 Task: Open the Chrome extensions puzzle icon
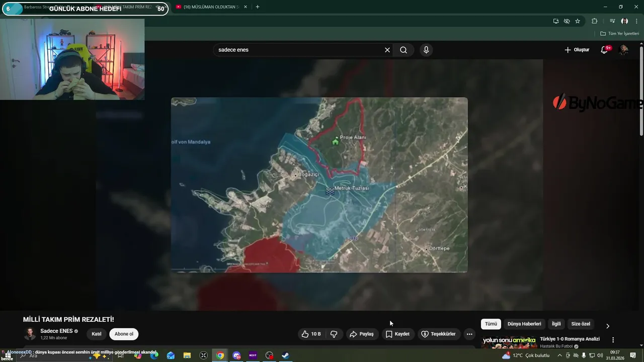click(x=594, y=21)
